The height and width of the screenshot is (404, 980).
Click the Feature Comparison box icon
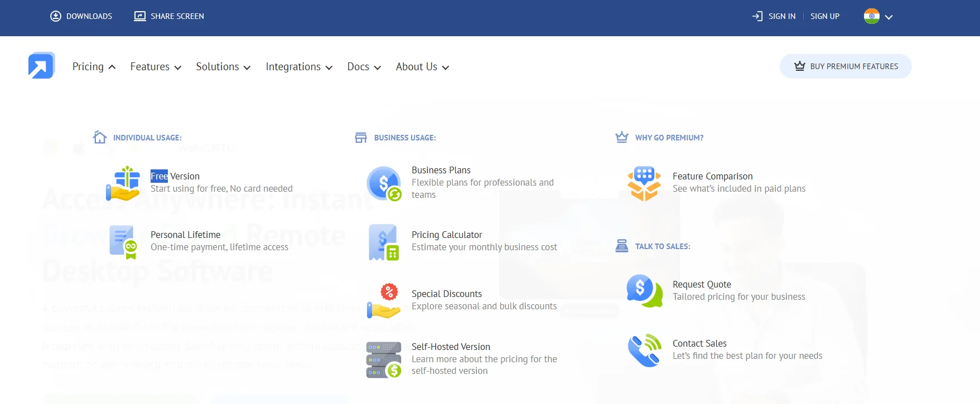pyautogui.click(x=644, y=183)
